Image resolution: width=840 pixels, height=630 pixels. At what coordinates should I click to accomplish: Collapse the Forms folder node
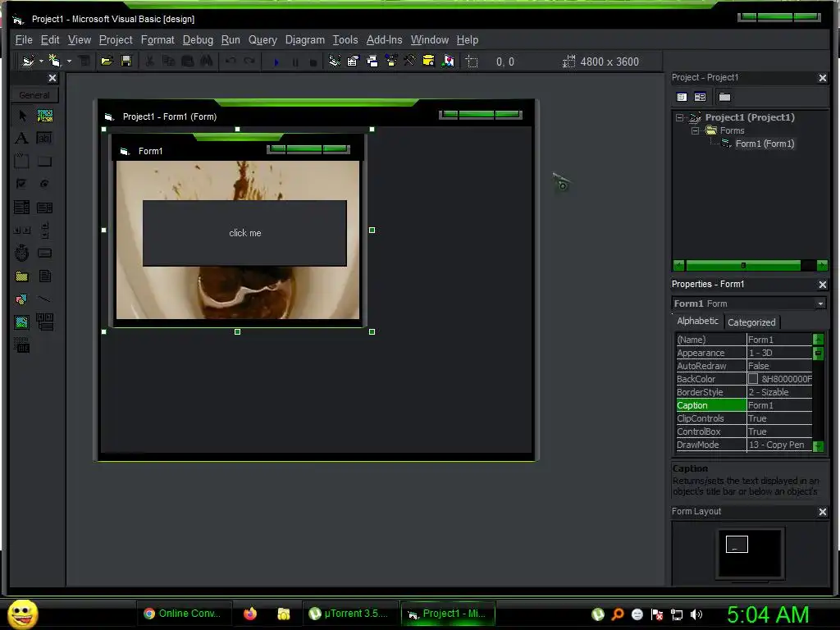(x=695, y=130)
